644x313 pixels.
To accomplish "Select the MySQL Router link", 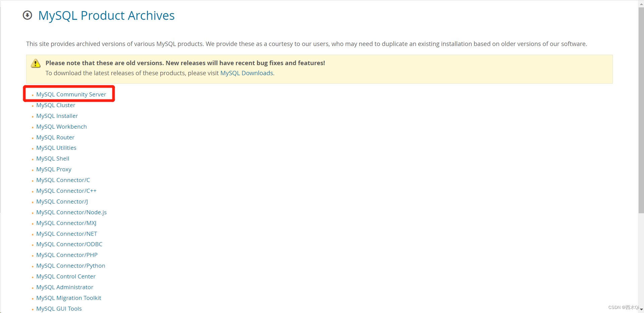I will tap(55, 137).
